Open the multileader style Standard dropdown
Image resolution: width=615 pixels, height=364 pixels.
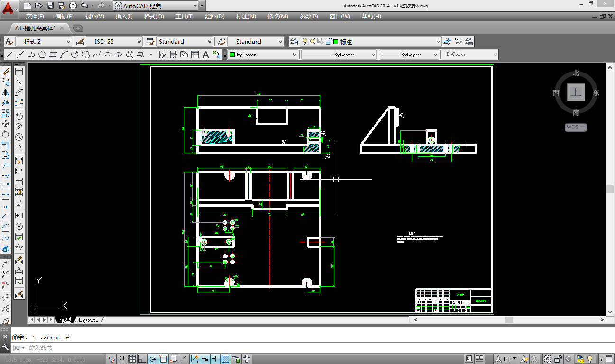tap(256, 42)
